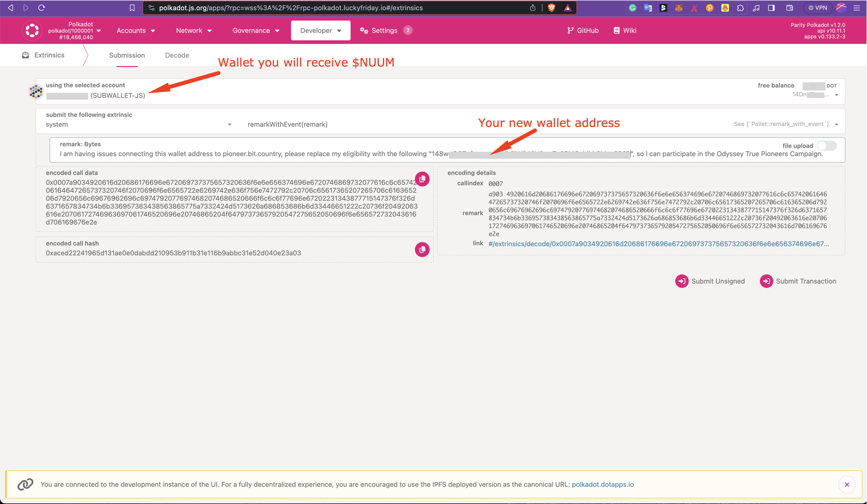This screenshot has width=867, height=504.
Task: Open the SubWallet extension icon
Action: pyautogui.click(x=663, y=8)
